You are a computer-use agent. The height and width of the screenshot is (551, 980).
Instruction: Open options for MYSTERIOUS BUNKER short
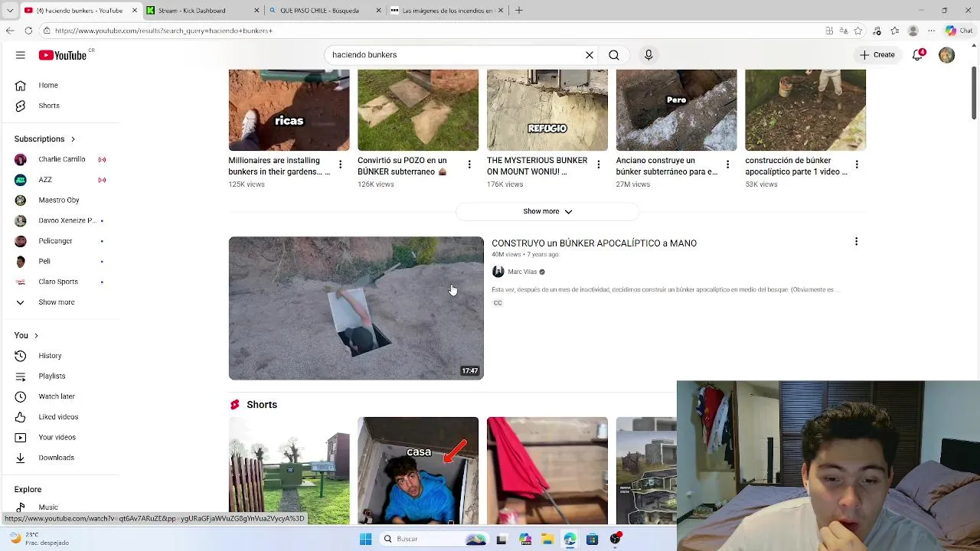(x=599, y=165)
